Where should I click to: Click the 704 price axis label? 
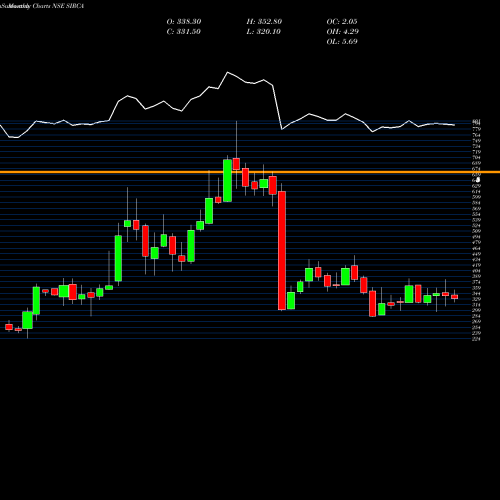click(x=476, y=158)
